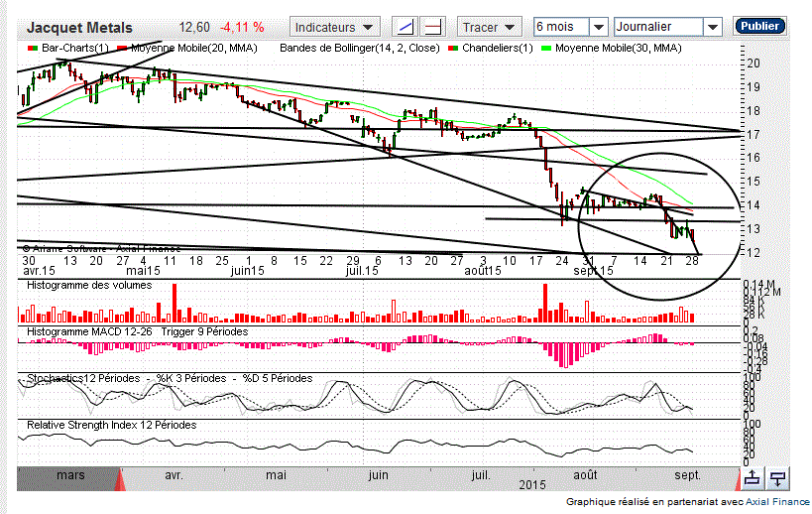Click juil. on the timeline bar
This screenshot has height=514, width=812.
[x=480, y=475]
